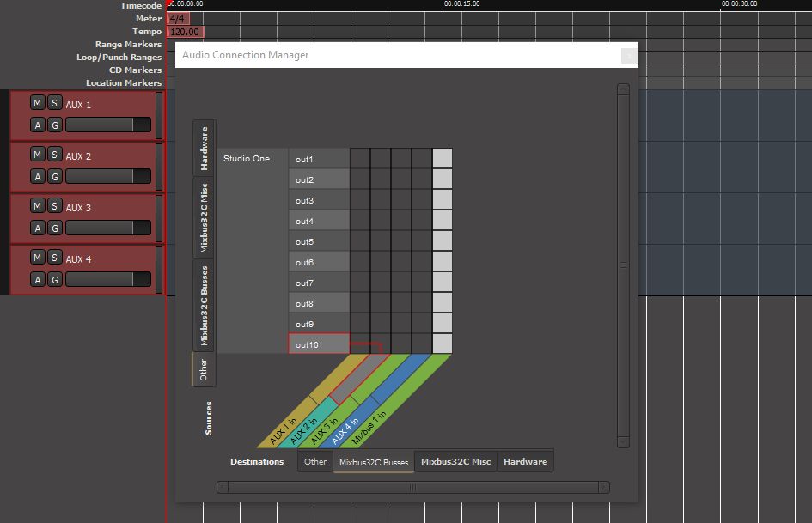Click the out8 source row
This screenshot has height=523, width=812.
(x=319, y=303)
